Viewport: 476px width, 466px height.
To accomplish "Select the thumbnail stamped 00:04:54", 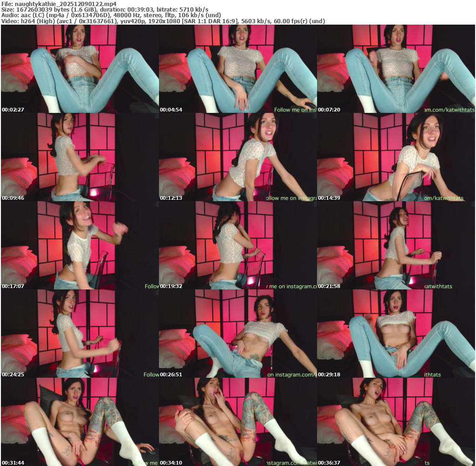I will (238, 69).
